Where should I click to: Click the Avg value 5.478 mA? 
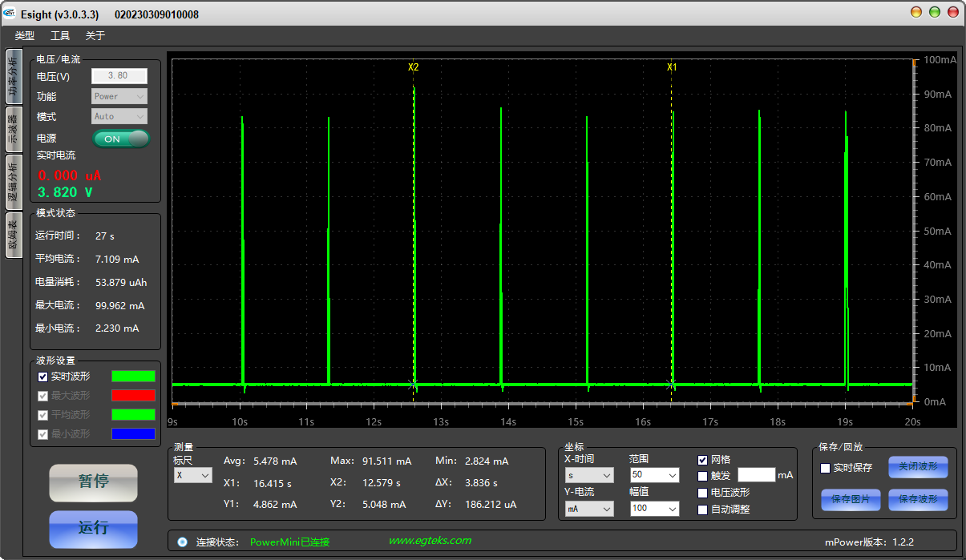point(275,461)
